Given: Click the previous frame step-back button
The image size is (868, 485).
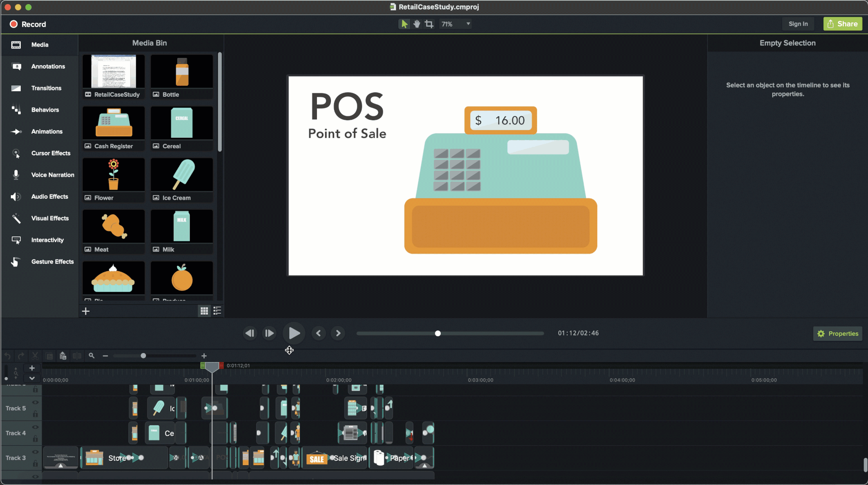Looking at the screenshot, I should (x=250, y=334).
